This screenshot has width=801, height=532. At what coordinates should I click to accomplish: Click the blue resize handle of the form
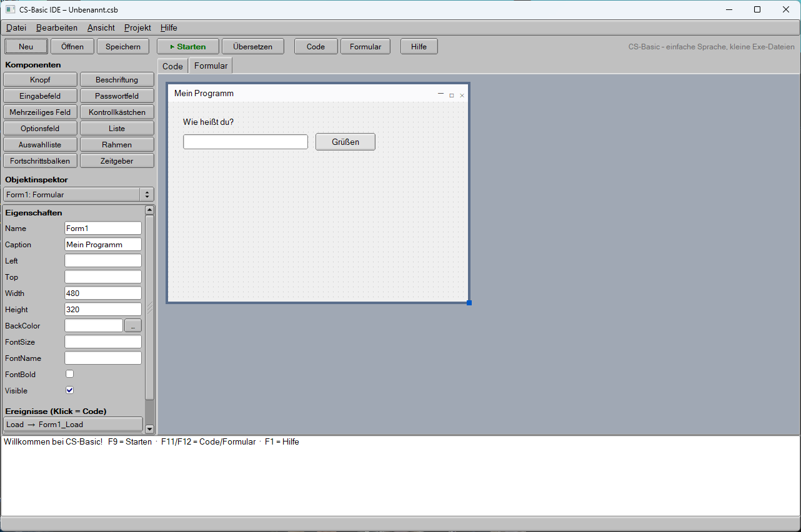point(469,303)
